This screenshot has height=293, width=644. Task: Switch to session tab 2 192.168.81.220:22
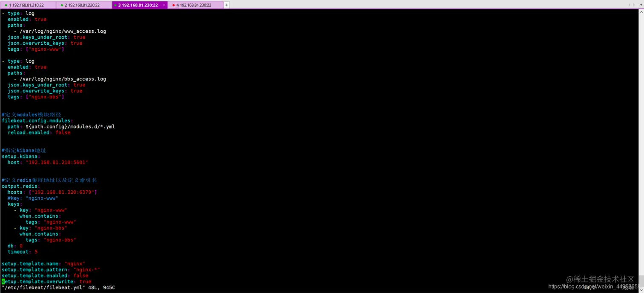(83, 5)
